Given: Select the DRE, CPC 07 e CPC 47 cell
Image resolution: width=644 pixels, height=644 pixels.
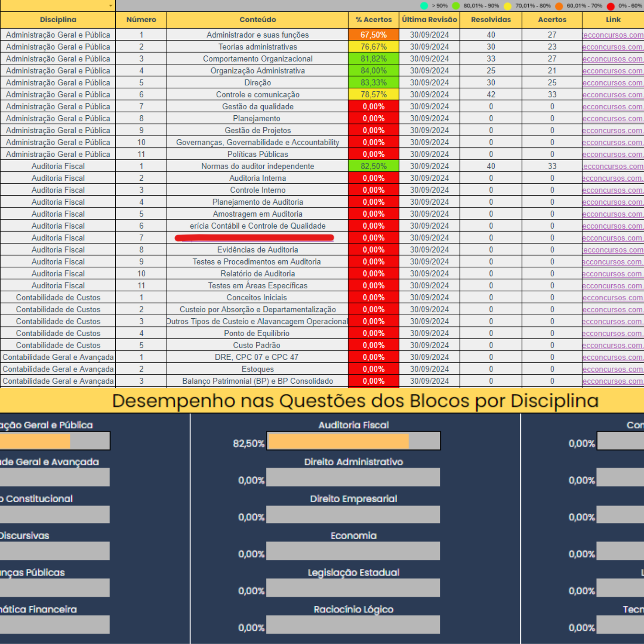Looking at the screenshot, I should click(x=257, y=357).
